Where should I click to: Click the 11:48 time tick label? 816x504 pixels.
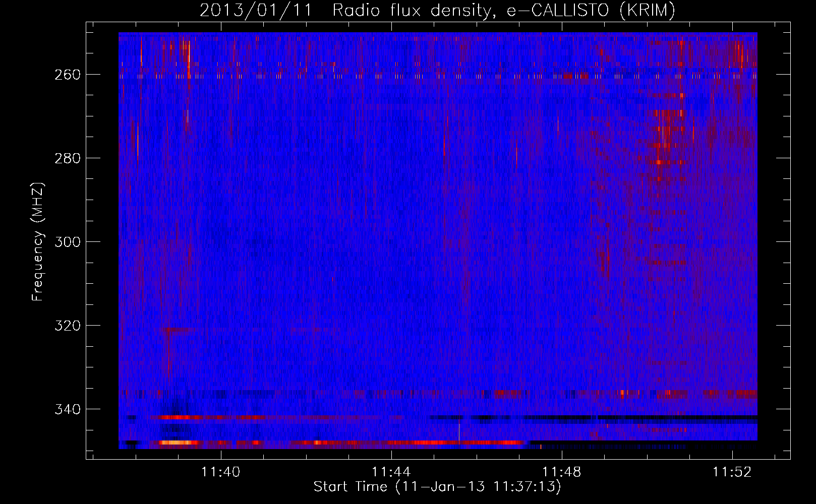[562, 472]
